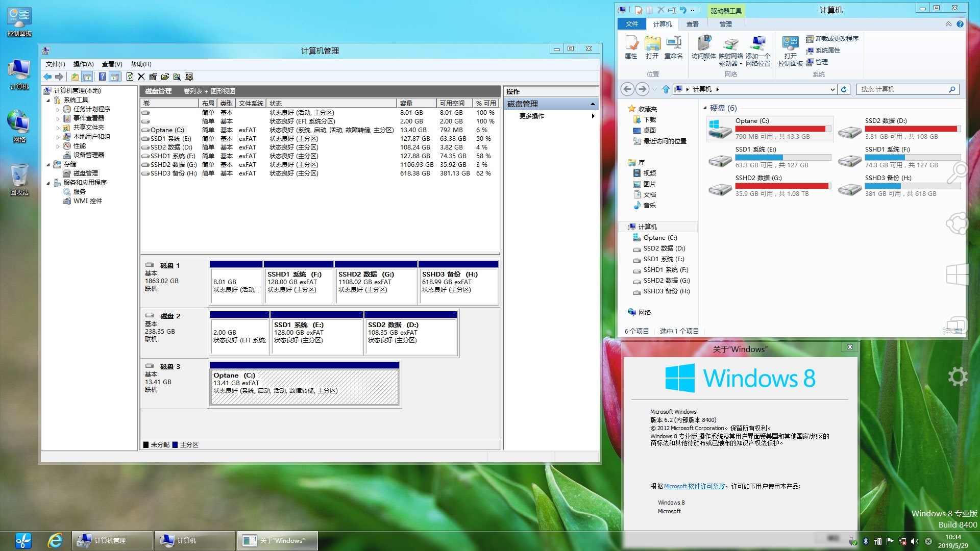The width and height of the screenshot is (980, 551).
Task: Click the disk settings toolbar icon
Action: pos(189,77)
